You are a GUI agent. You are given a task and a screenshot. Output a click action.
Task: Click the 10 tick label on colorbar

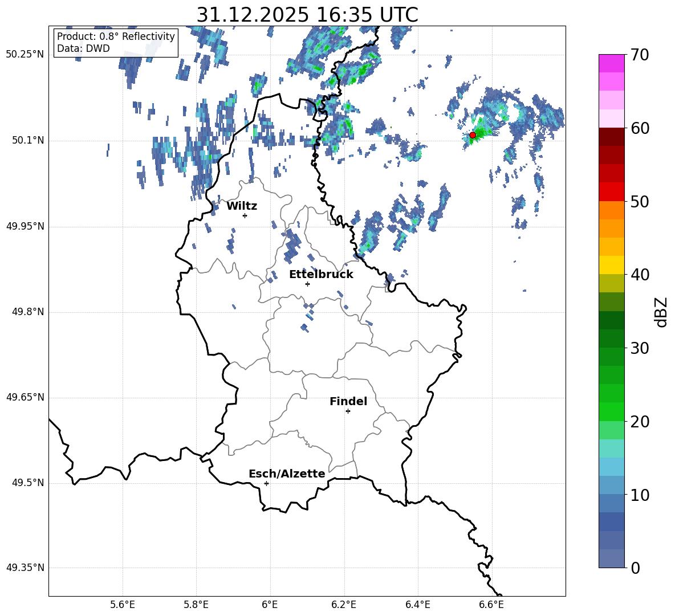[640, 495]
